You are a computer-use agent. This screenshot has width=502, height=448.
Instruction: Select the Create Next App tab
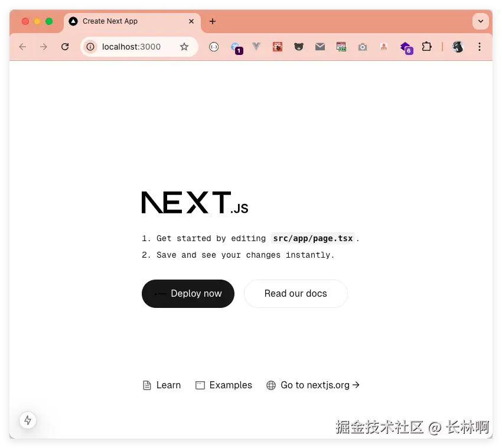tap(132, 22)
